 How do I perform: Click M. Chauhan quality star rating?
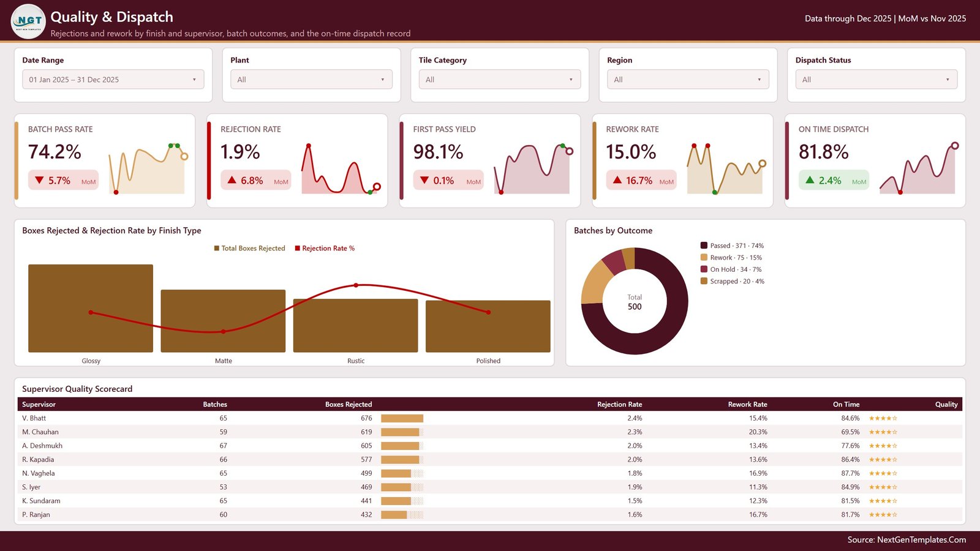(x=883, y=432)
